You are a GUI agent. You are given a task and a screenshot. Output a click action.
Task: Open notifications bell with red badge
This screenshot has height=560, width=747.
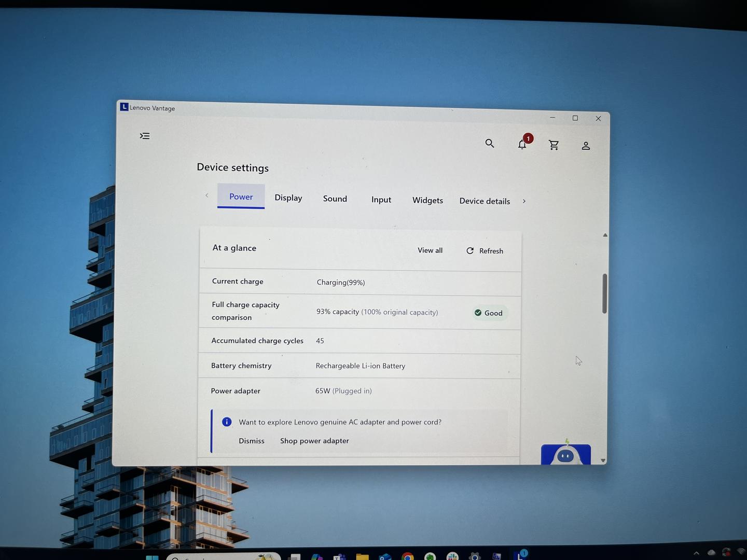tap(522, 144)
